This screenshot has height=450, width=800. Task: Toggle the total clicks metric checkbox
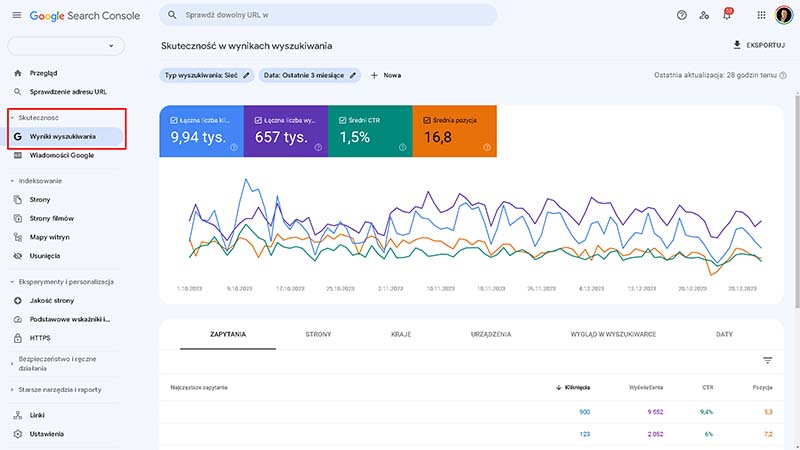coord(174,121)
